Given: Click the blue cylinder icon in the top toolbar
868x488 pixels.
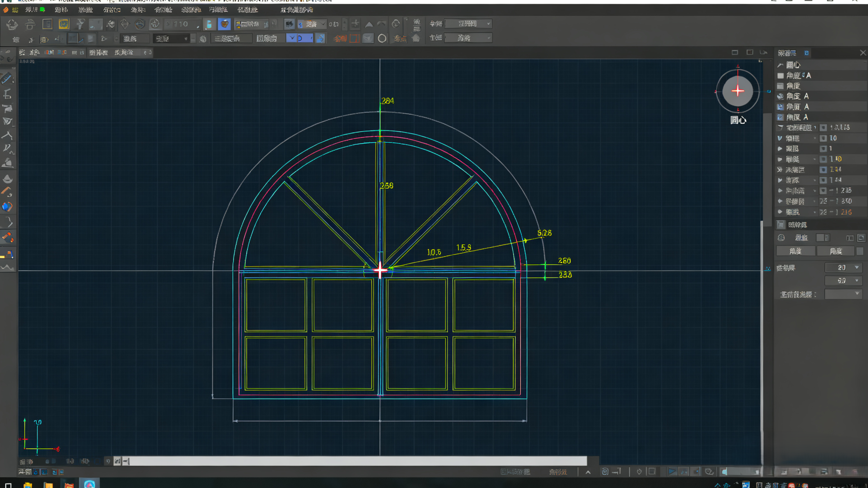Looking at the screenshot, I should coord(209,24).
